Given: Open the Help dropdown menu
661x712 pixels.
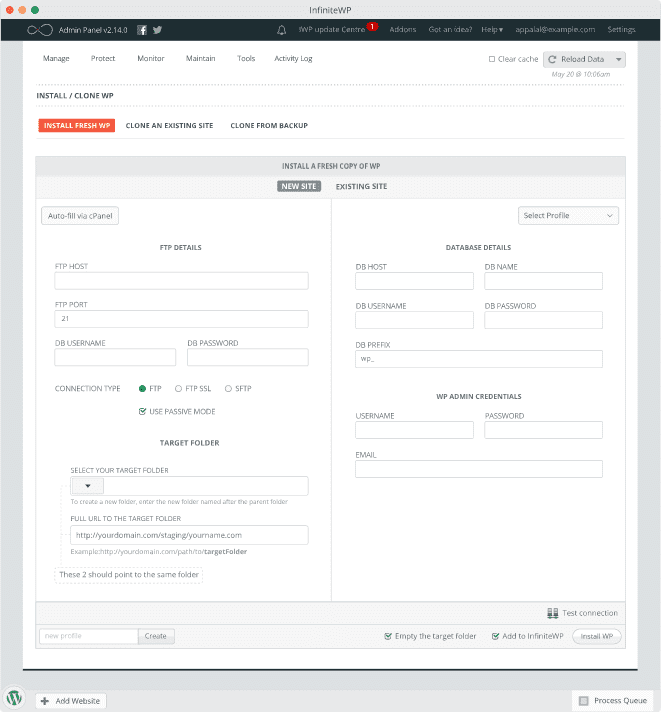Looking at the screenshot, I should (x=492, y=30).
